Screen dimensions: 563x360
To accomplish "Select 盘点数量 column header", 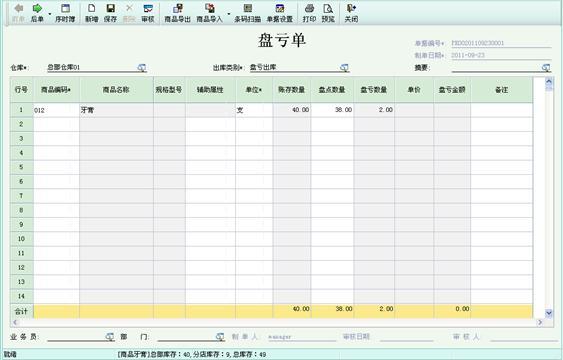I will click(332, 90).
